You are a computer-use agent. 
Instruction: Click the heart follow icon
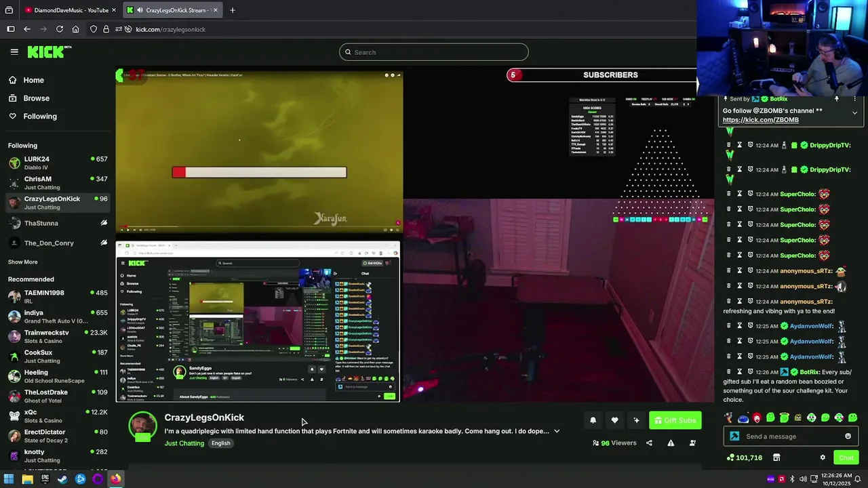tap(614, 420)
